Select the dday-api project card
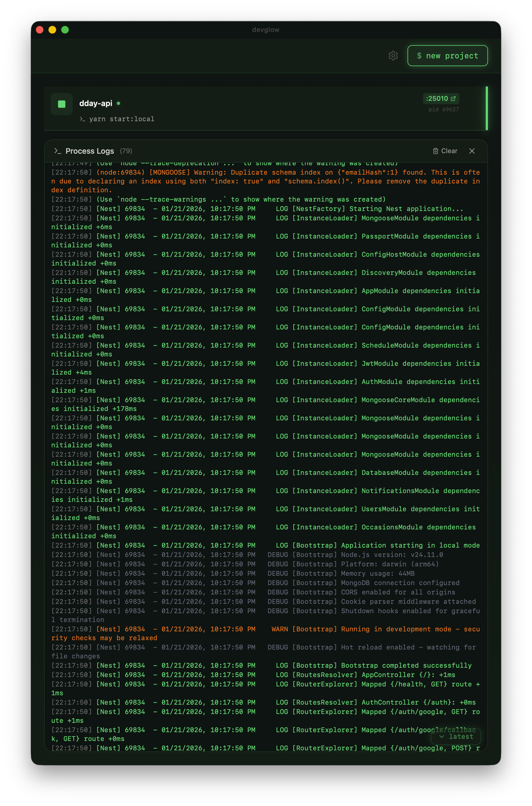Viewport: 532px width, 806px height. coord(237,108)
